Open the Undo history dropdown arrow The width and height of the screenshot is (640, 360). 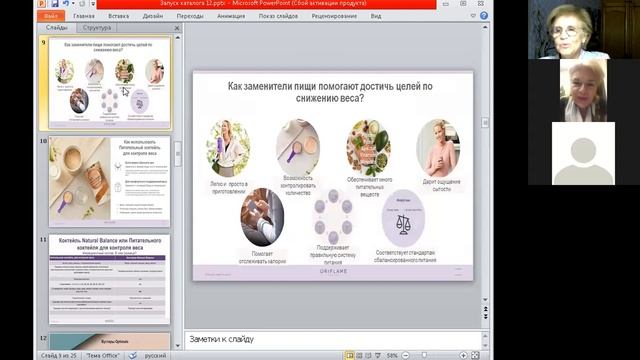point(73,4)
